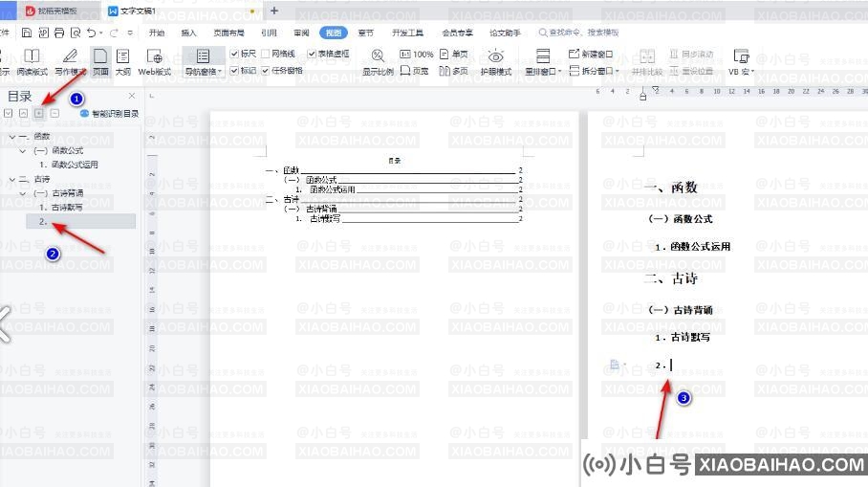Click the 二、古诗 heading in document
This screenshot has width=868, height=487.
point(670,278)
